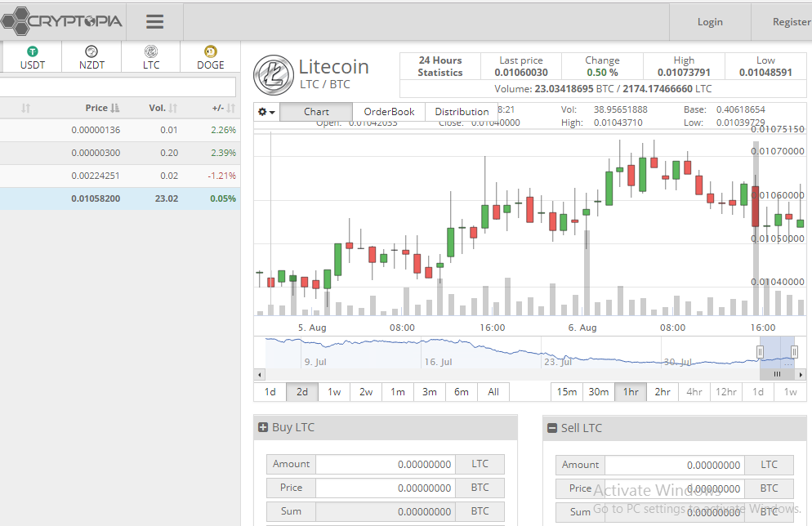Click the navigator range left handle
Image resolution: width=812 pixels, height=526 pixels.
click(x=760, y=352)
